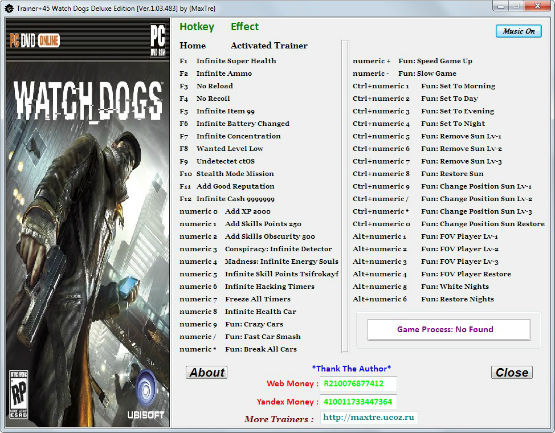Click 'No Reload' F3 entry
The width and height of the screenshot is (555, 433).
click(x=214, y=86)
